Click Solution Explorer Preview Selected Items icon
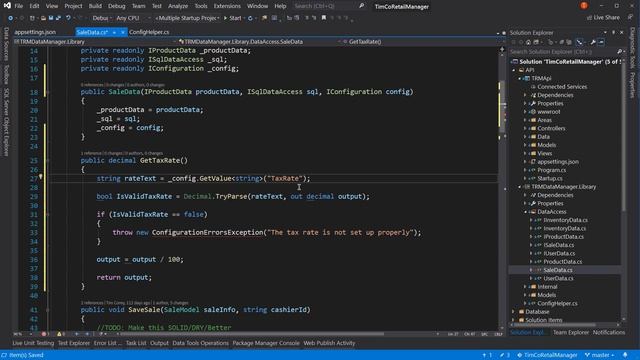Image resolution: width=640 pixels, height=360 pixels. pyautogui.click(x=601, y=42)
